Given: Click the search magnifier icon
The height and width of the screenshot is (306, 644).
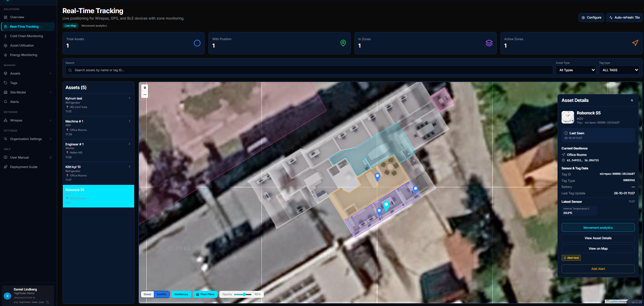Looking at the screenshot, I should [x=70, y=70].
